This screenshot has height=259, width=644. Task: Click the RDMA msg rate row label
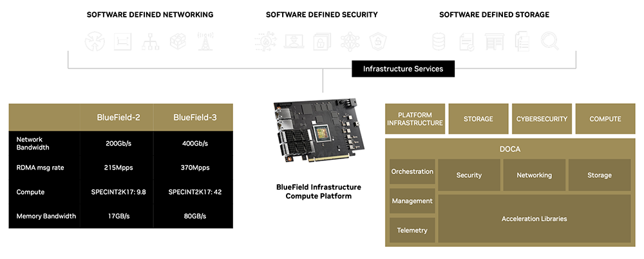[x=40, y=168]
